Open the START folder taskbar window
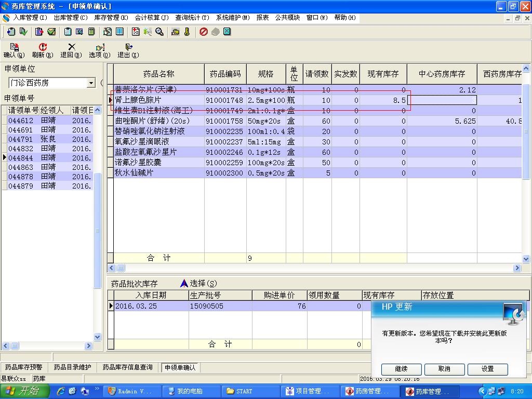532x399 pixels. coord(250,391)
